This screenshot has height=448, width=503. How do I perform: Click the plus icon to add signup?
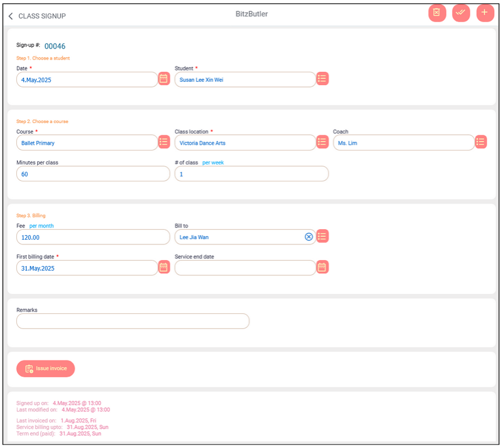pyautogui.click(x=485, y=13)
